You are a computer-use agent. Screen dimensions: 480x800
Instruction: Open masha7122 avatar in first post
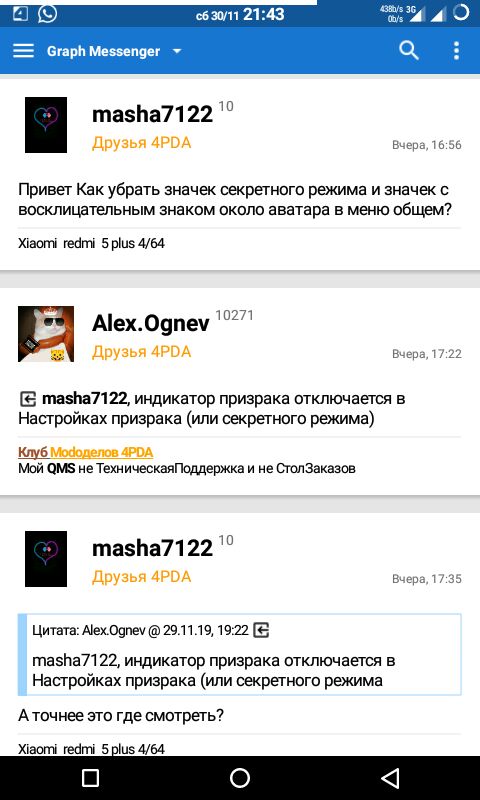tap(46, 125)
